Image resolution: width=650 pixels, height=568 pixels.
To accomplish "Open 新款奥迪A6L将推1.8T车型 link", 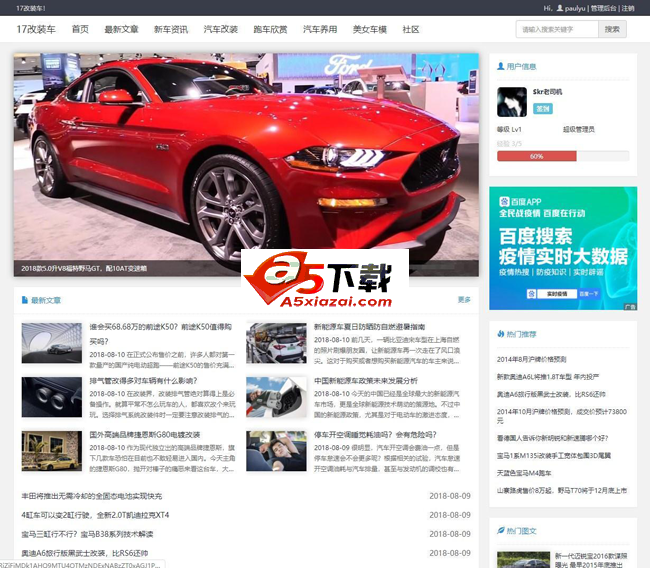I will [548, 376].
